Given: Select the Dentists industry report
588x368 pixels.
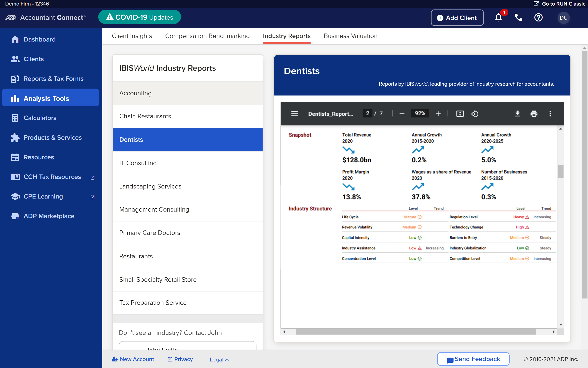Looking at the screenshot, I should point(188,139).
